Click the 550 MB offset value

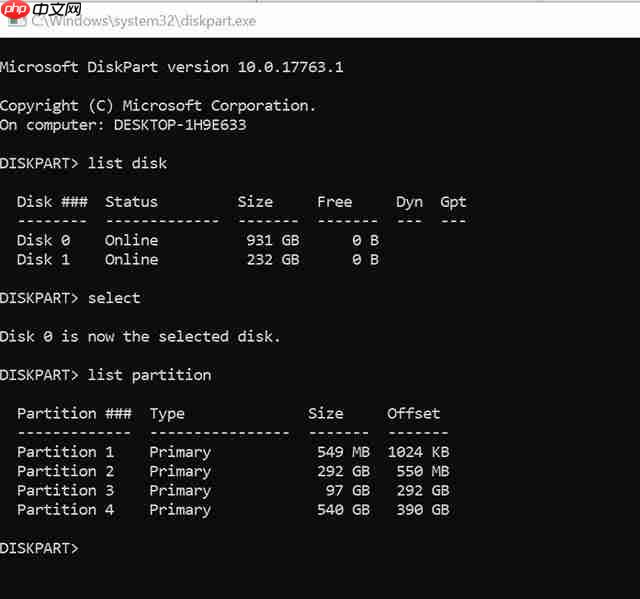423,471
